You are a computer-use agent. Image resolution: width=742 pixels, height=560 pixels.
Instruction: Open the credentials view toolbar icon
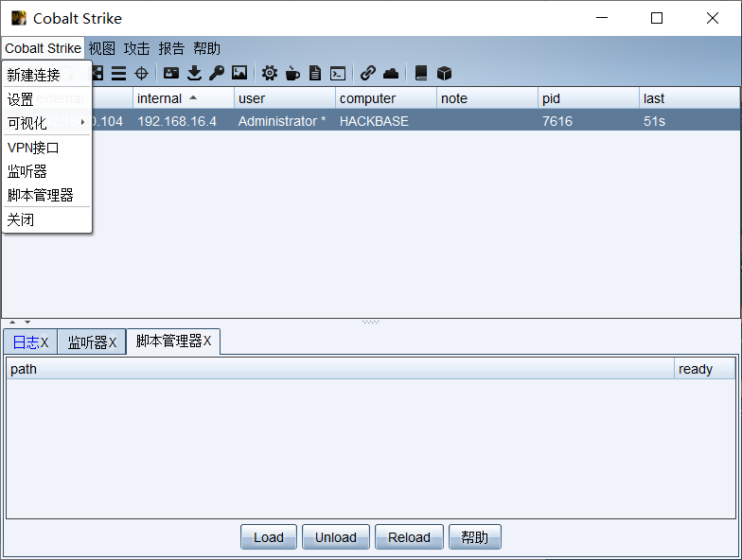click(170, 73)
